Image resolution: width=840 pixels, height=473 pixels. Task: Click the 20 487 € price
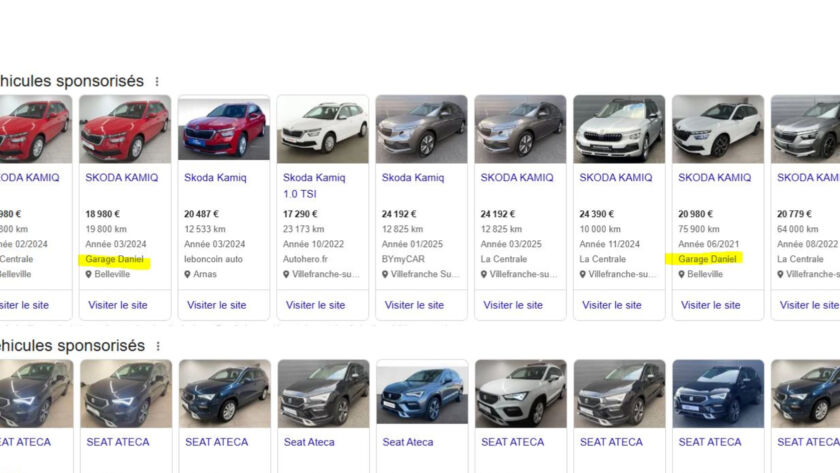(201, 214)
